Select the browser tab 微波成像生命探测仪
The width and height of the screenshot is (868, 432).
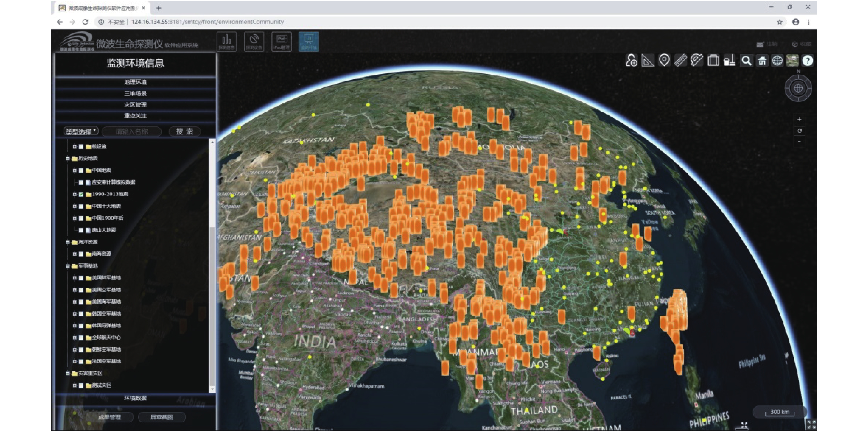[103, 8]
